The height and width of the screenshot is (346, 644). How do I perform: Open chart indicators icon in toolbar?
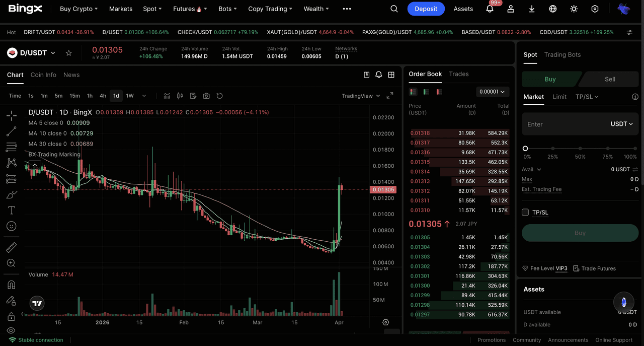pyautogui.click(x=167, y=96)
